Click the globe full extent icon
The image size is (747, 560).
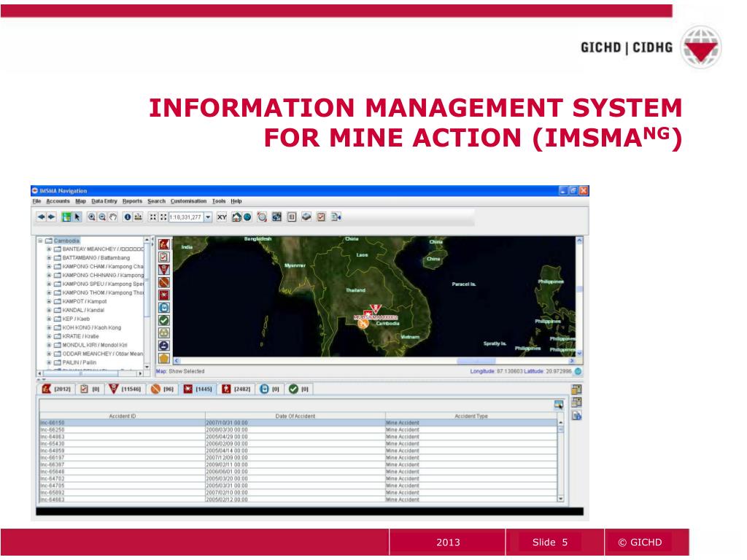(x=247, y=217)
